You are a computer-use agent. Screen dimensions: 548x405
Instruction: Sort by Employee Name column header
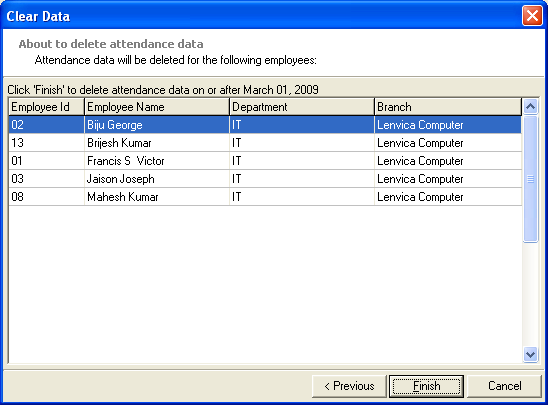(157, 107)
